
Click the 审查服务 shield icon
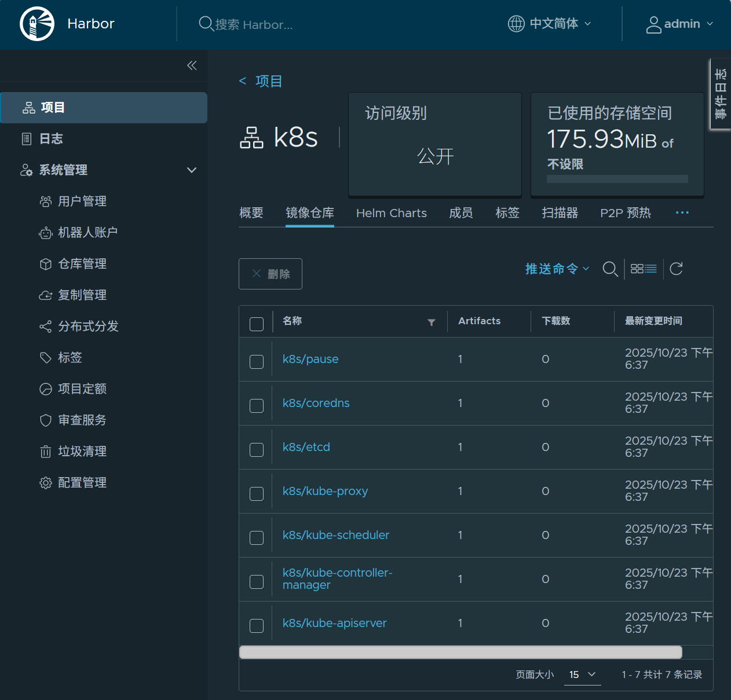click(x=46, y=420)
